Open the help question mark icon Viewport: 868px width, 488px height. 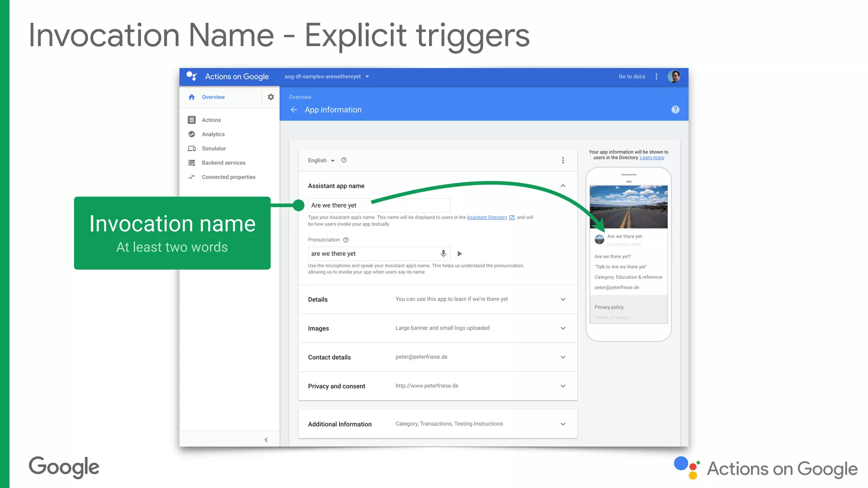[x=676, y=110]
